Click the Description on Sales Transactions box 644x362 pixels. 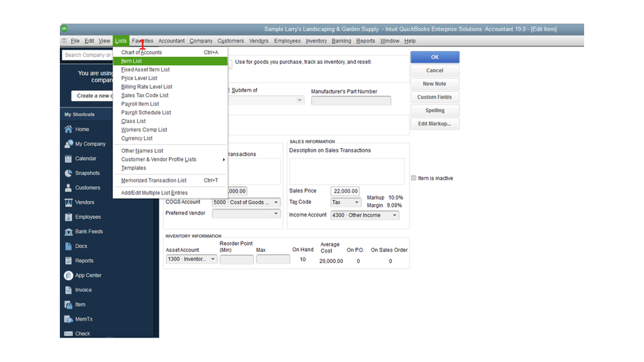(x=347, y=171)
